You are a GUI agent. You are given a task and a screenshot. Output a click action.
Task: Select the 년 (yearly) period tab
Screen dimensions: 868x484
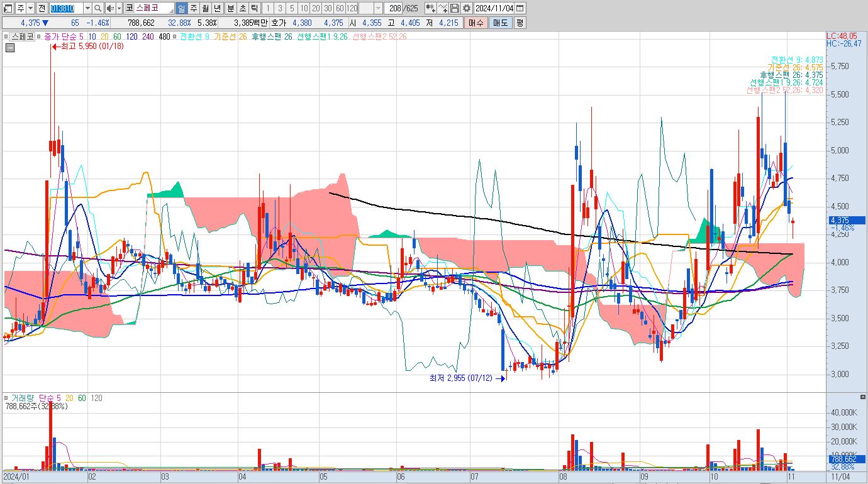217,8
